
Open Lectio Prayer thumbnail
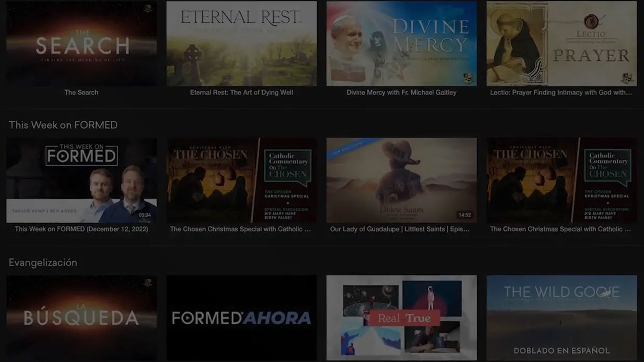(561, 44)
